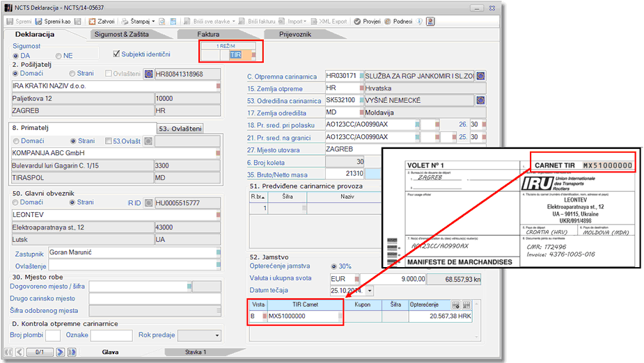Select Domaći for Primatelj
644x363 pixels.
(x=16, y=141)
